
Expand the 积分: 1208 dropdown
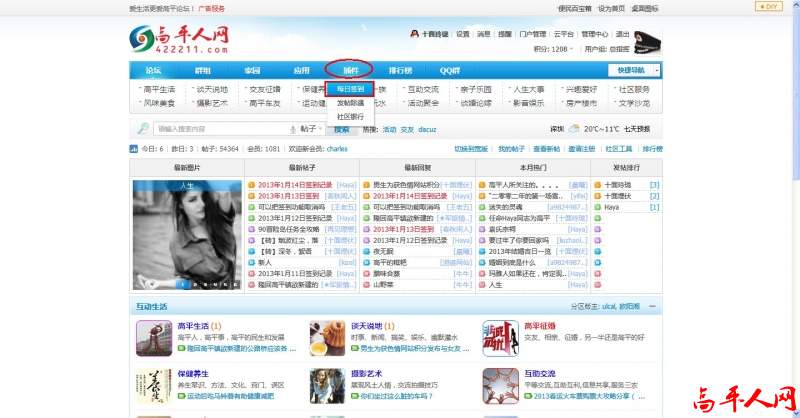point(554,49)
